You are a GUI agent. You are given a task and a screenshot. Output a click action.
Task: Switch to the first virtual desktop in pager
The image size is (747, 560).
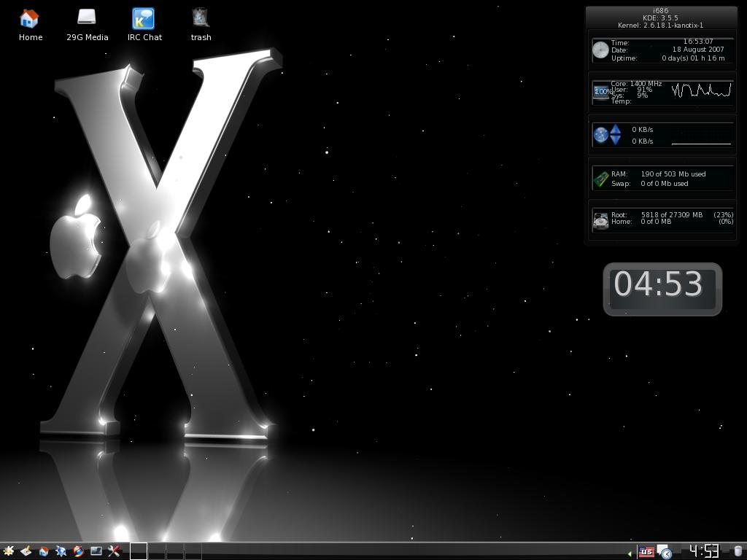coord(139,551)
